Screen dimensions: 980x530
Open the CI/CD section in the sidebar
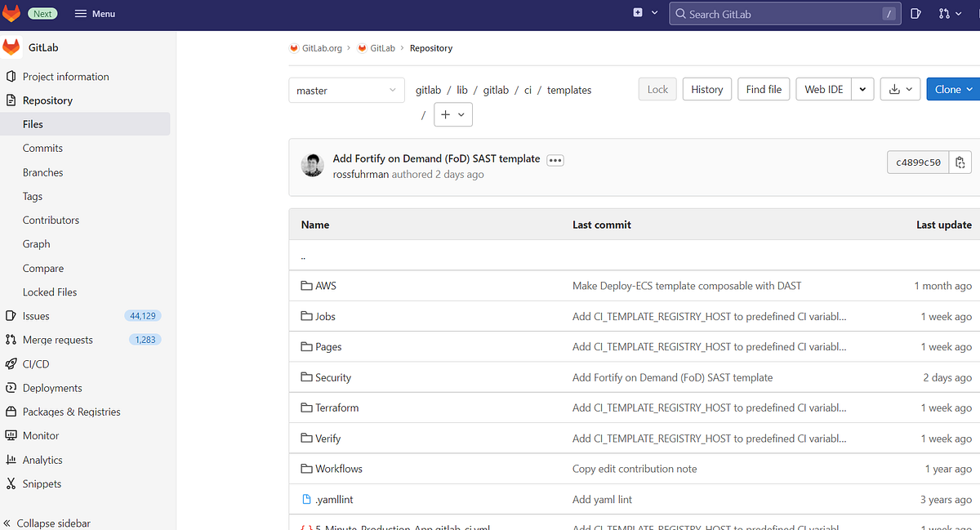coord(38,363)
